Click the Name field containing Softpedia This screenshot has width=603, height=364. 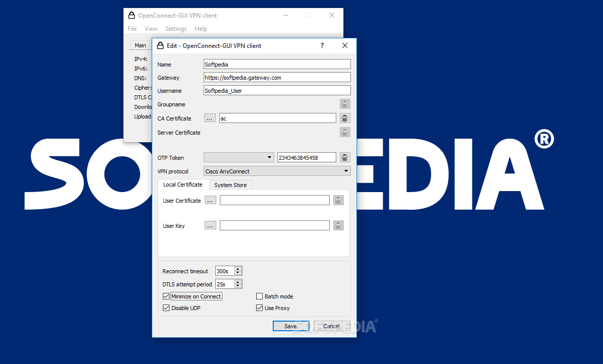pyautogui.click(x=277, y=64)
